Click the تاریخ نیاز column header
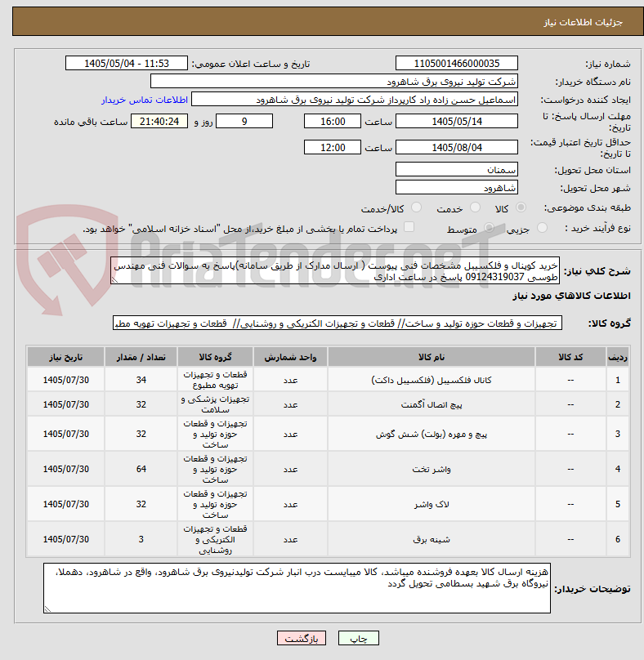 click(66, 357)
